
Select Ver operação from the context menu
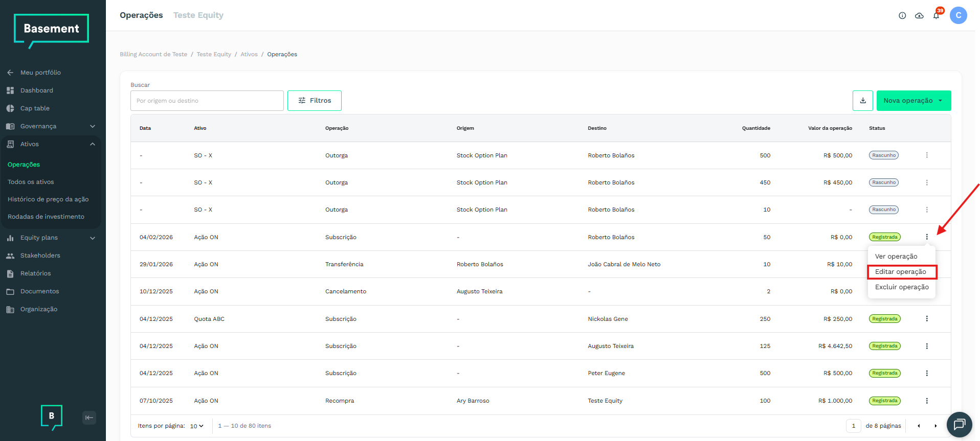pos(896,257)
